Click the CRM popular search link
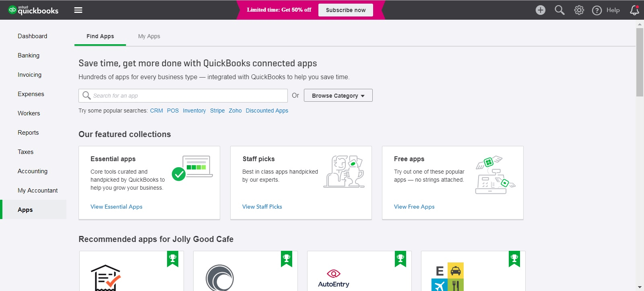This screenshot has width=644, height=291. point(157,111)
